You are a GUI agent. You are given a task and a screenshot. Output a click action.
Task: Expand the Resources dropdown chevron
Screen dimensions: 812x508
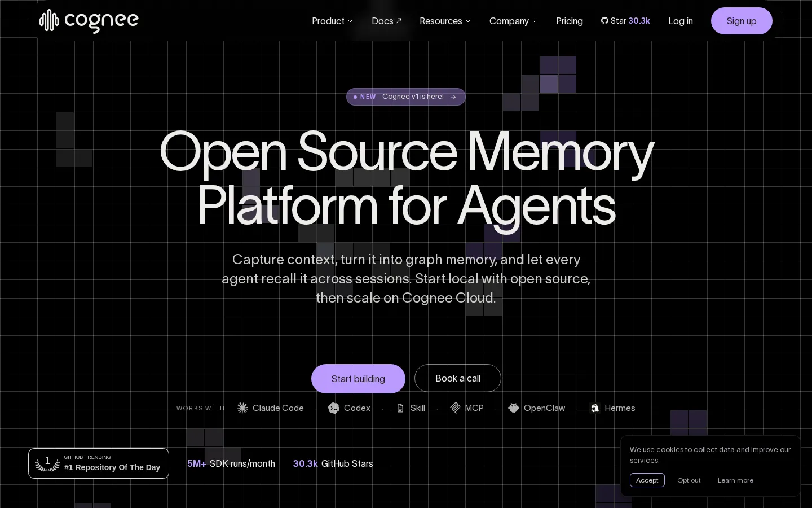pos(467,21)
